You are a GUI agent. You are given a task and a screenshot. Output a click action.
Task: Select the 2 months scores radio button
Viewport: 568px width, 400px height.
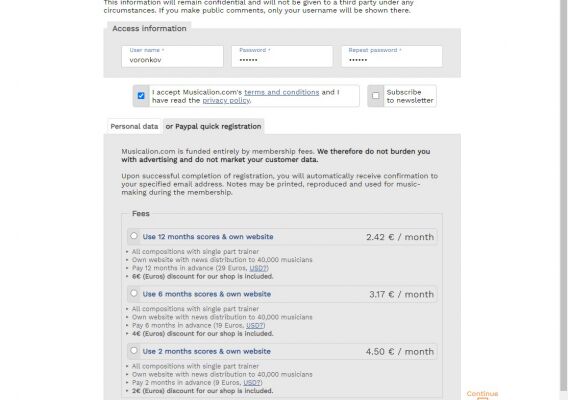point(134,350)
